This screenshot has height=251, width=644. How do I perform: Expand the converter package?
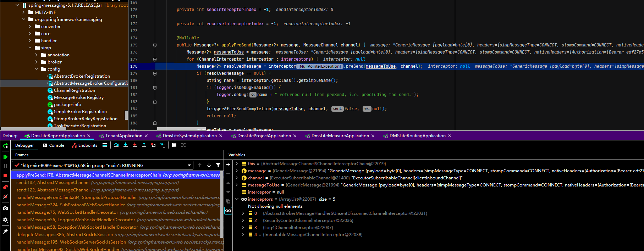[x=30, y=27]
